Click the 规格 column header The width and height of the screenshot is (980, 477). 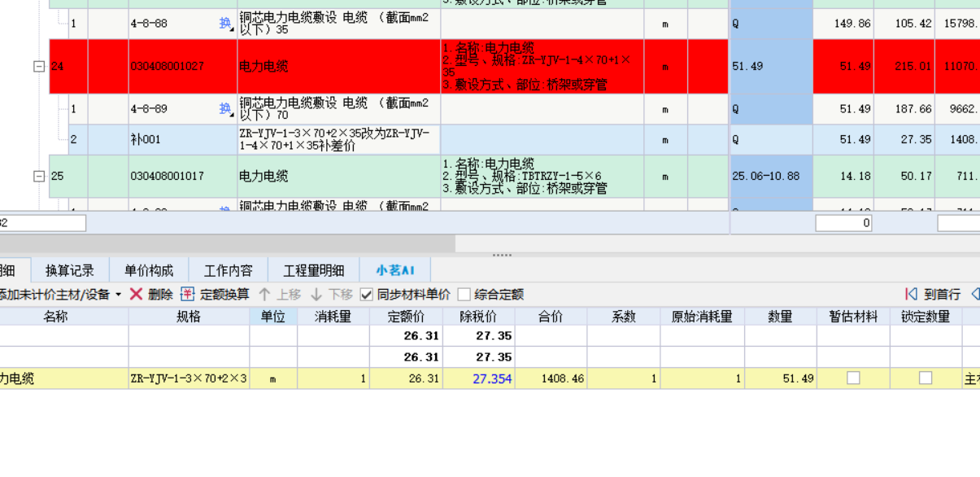coord(188,317)
